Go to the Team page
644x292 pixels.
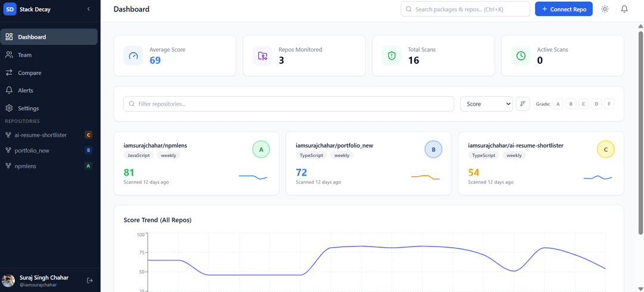click(x=49, y=55)
